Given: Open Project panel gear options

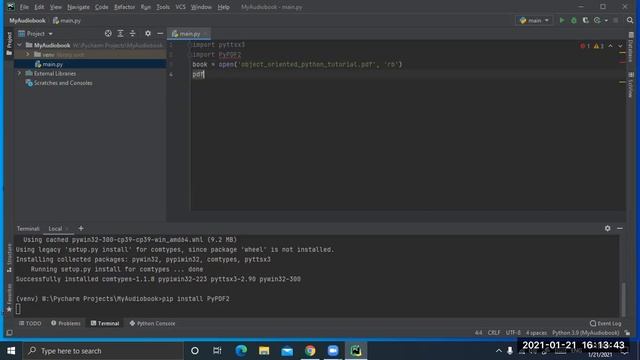Looking at the screenshot, I should click(148, 33).
